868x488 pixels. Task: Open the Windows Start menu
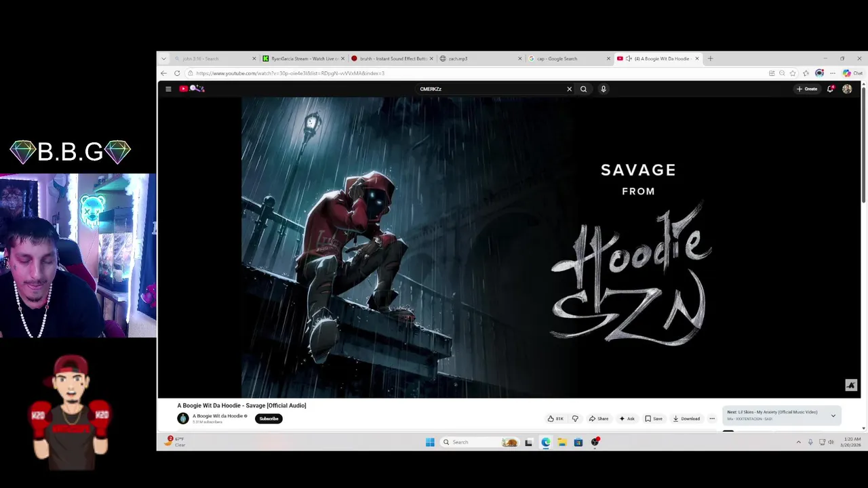click(x=430, y=442)
